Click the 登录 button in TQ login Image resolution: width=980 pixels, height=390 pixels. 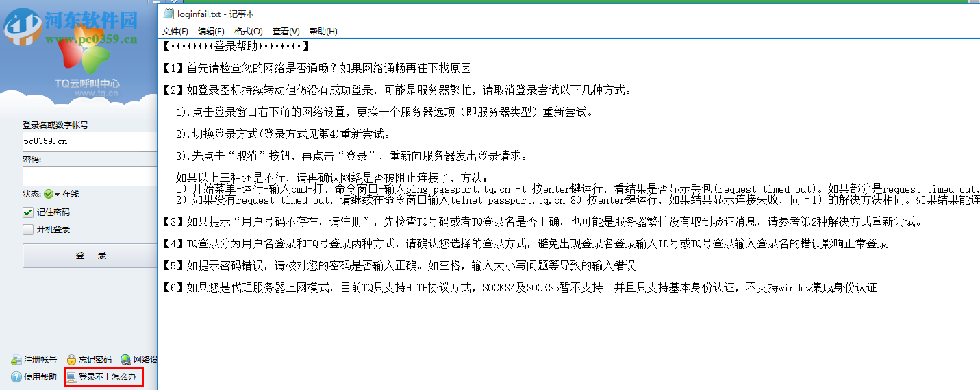pyautogui.click(x=90, y=256)
